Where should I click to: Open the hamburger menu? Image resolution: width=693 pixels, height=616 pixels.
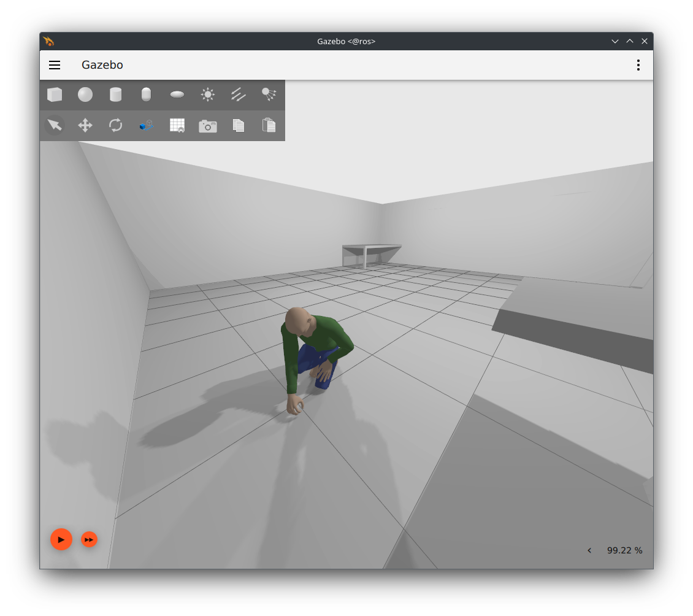55,65
